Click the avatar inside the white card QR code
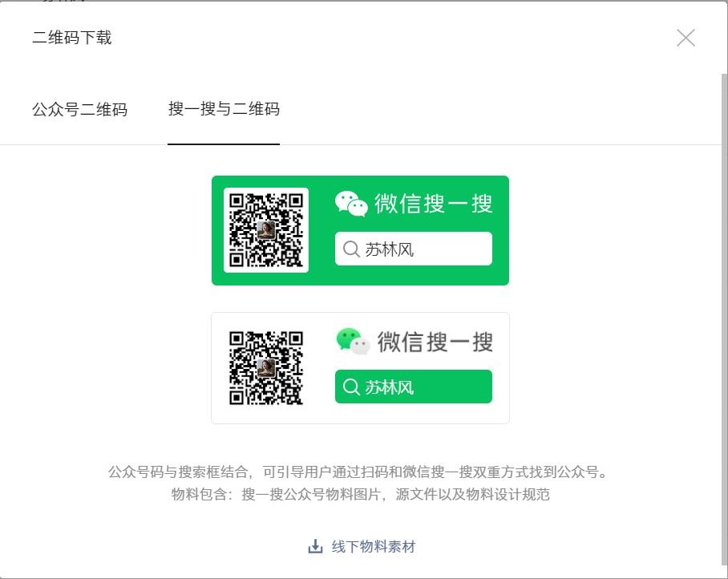Image resolution: width=728 pixels, height=579 pixels. coord(266,368)
